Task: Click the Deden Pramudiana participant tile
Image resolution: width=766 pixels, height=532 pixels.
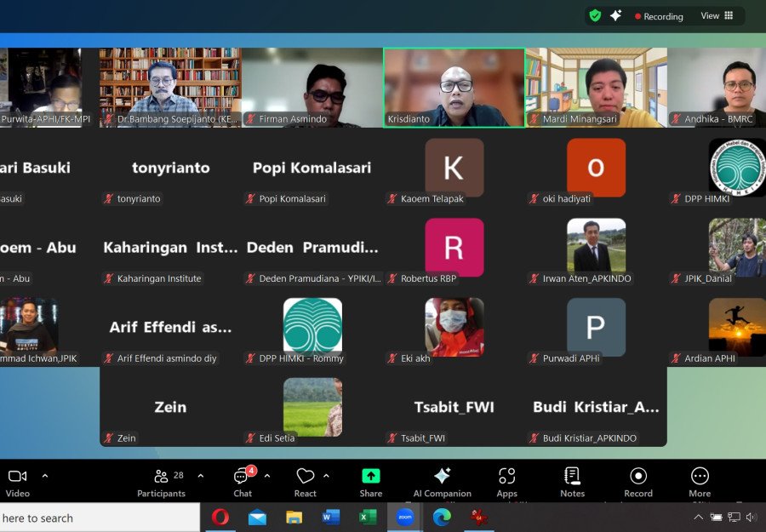Action: coord(312,247)
